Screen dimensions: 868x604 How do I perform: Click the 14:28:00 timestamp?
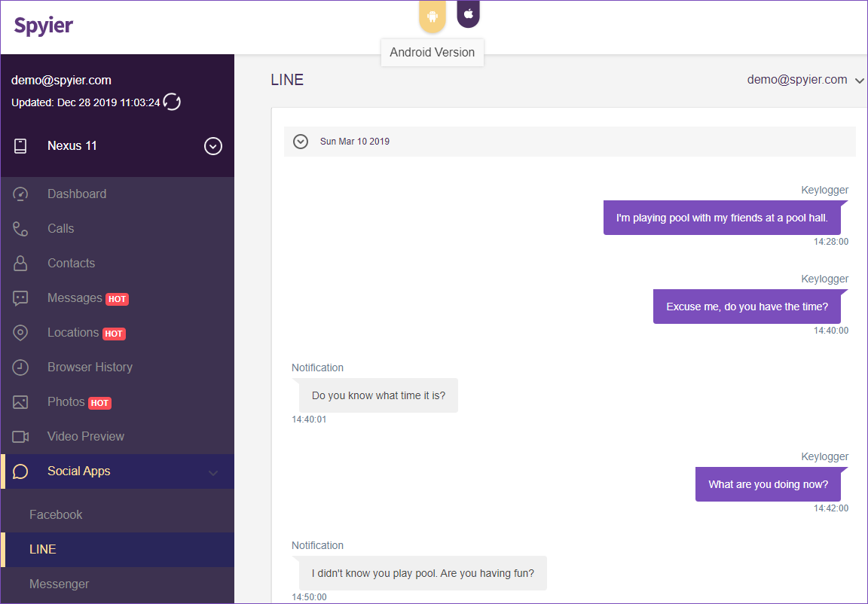tap(830, 242)
